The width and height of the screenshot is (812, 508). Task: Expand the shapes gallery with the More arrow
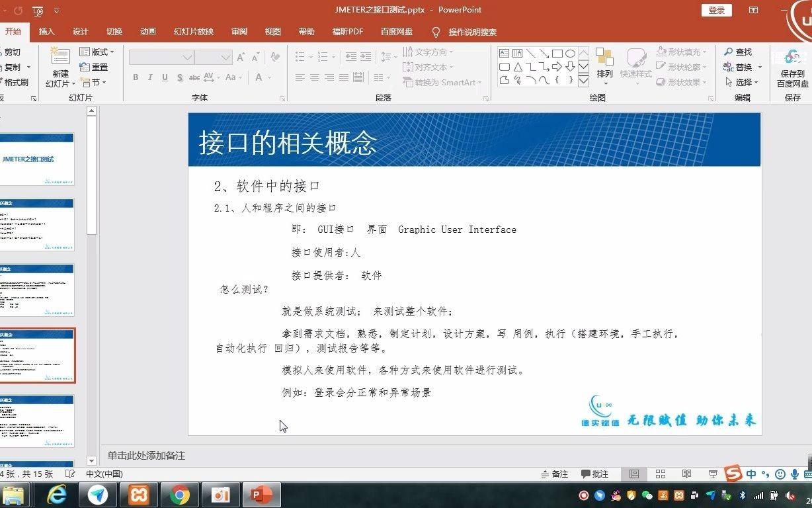click(584, 81)
